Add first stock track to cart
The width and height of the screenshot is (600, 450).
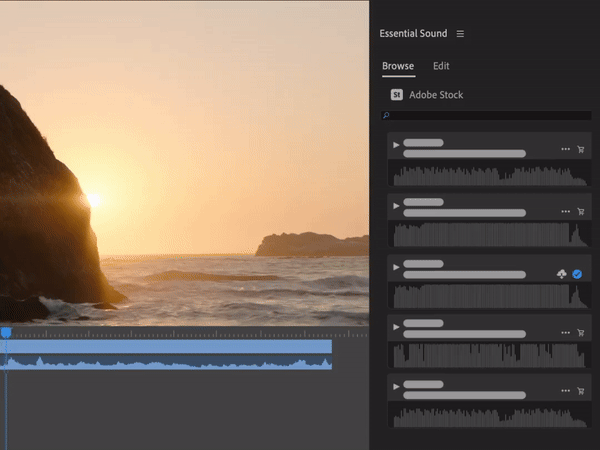point(581,150)
